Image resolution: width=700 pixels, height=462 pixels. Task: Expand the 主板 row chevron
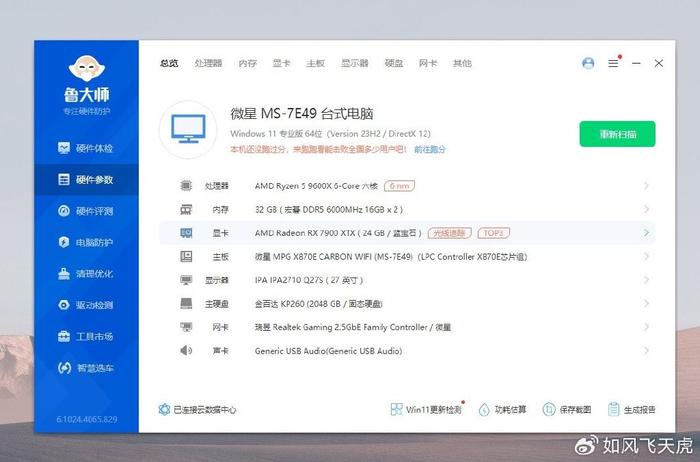(646, 257)
